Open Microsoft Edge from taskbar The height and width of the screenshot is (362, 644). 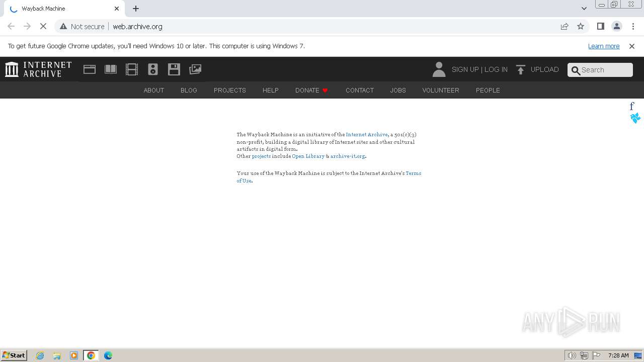[108, 355]
